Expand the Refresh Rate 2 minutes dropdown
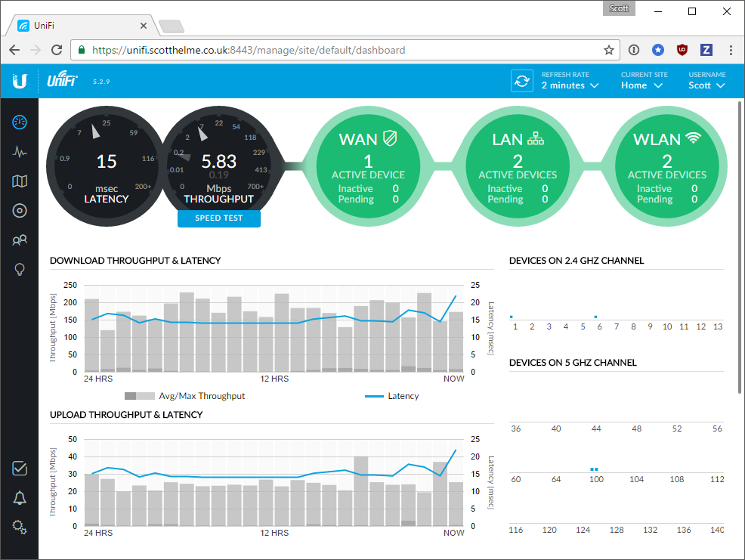745x560 pixels. tap(570, 85)
